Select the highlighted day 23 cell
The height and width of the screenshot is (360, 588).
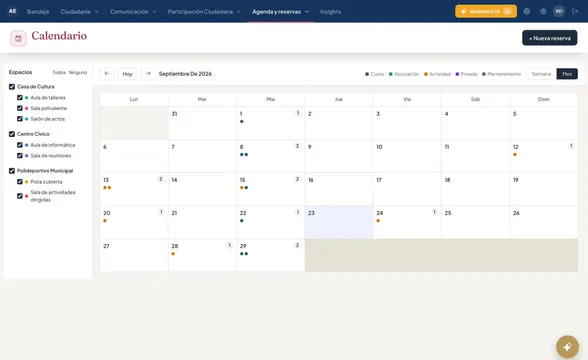click(339, 222)
